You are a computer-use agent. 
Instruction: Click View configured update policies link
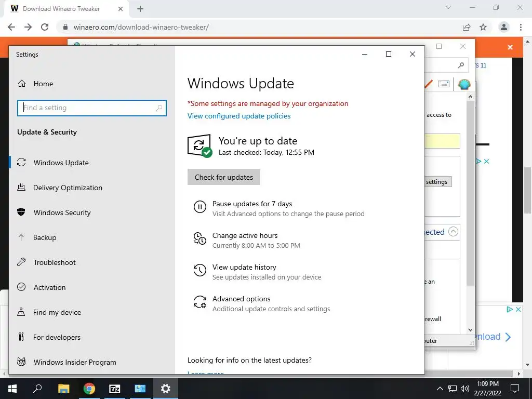[239, 116]
